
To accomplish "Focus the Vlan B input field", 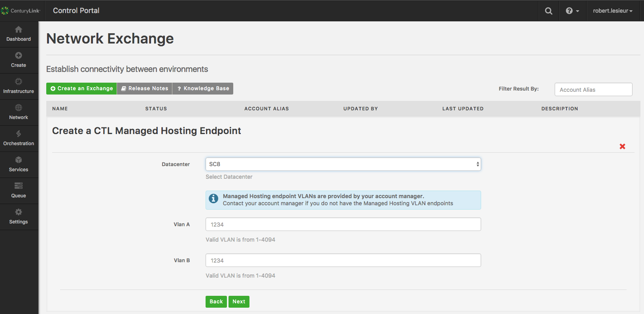I will [343, 260].
